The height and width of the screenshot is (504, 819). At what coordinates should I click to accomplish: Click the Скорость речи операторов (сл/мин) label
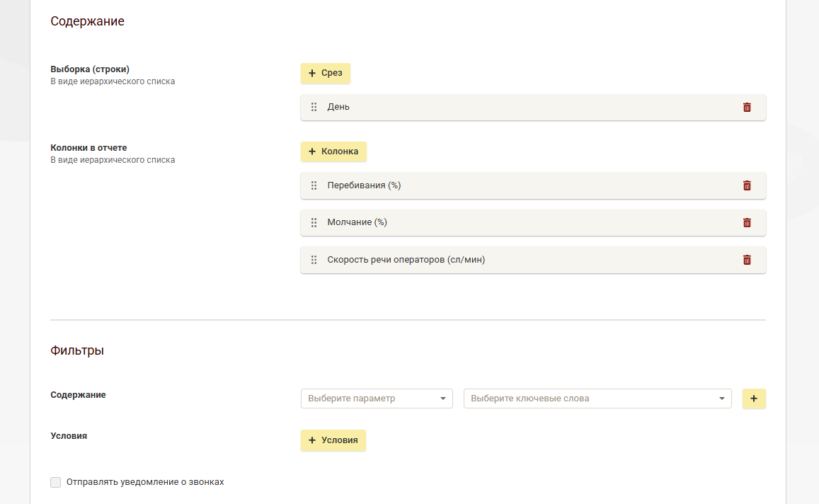406,260
